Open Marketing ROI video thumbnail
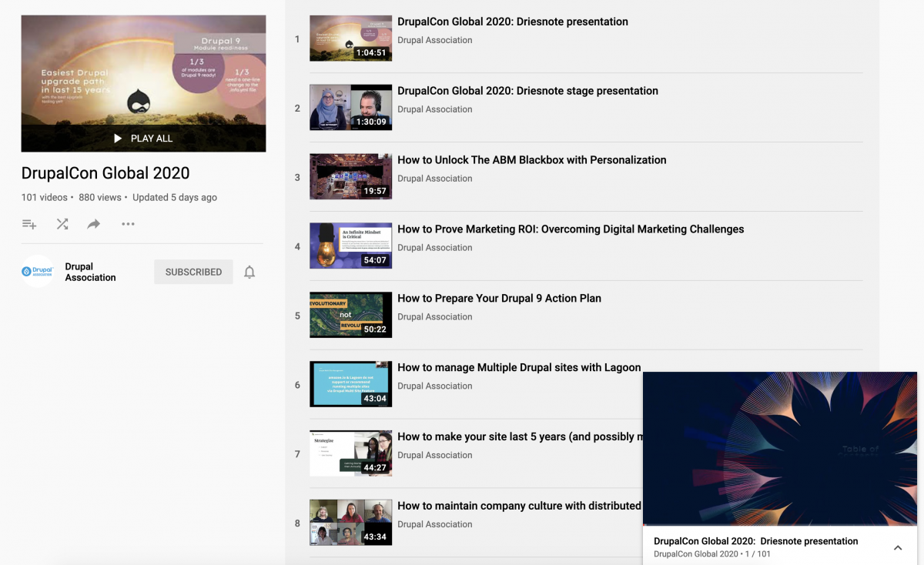Screen dimensions: 924x565 pos(350,246)
